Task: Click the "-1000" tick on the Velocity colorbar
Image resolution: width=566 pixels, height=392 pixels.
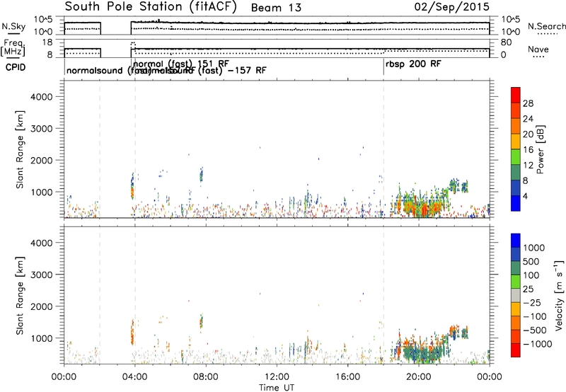Action: (537, 344)
